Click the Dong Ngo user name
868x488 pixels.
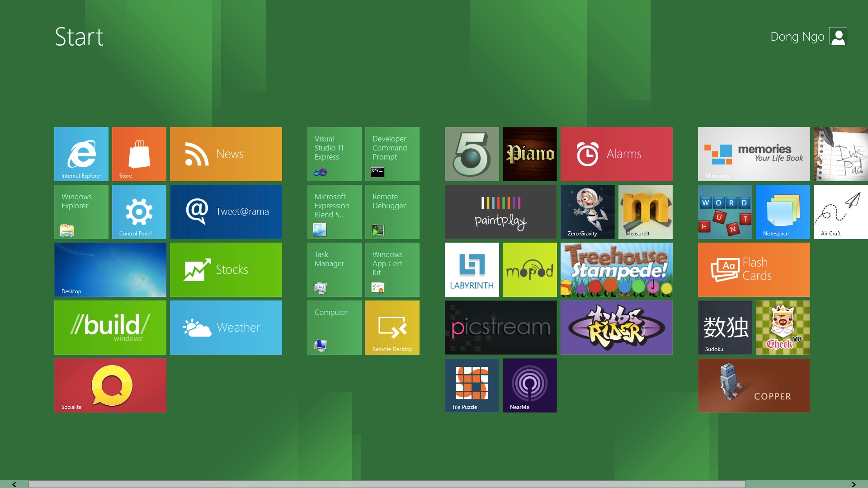pyautogui.click(x=797, y=37)
